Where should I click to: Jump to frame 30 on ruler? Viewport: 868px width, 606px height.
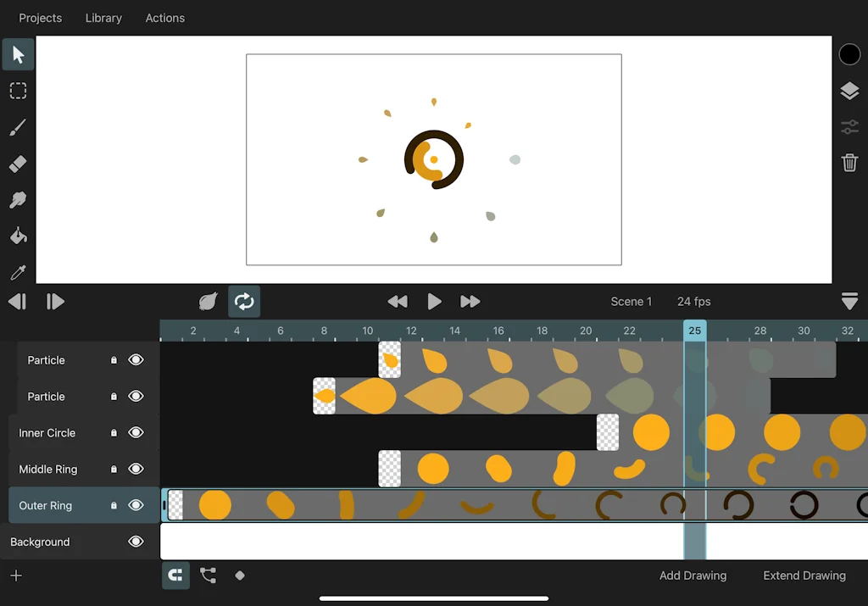click(x=804, y=331)
